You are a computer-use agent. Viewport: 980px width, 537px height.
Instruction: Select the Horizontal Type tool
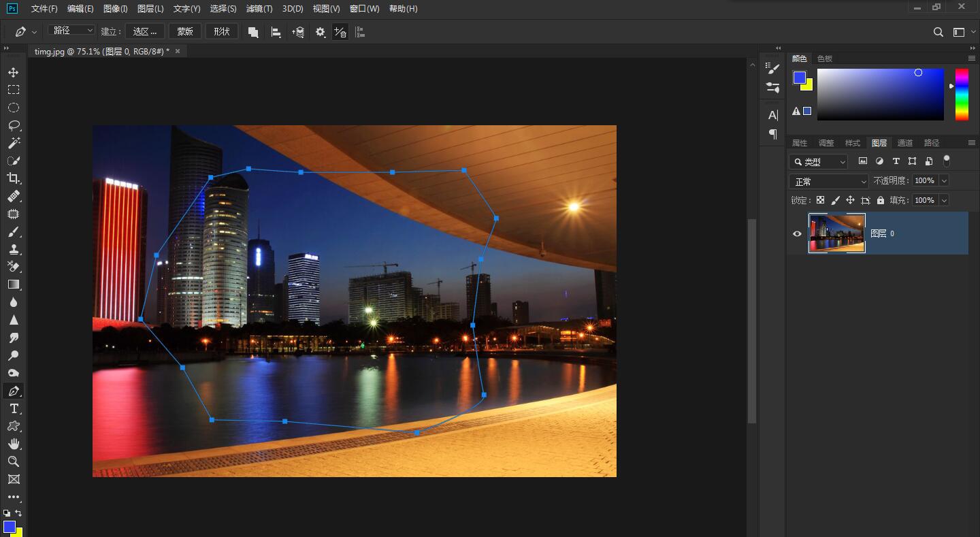[x=13, y=408]
